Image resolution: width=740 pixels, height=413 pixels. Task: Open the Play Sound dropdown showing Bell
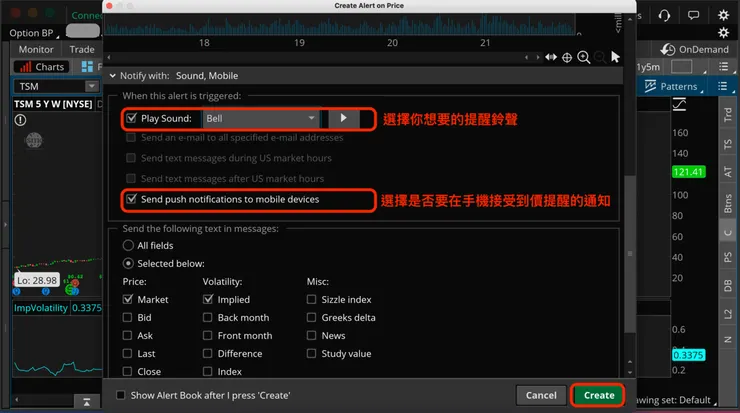pyautogui.click(x=261, y=118)
